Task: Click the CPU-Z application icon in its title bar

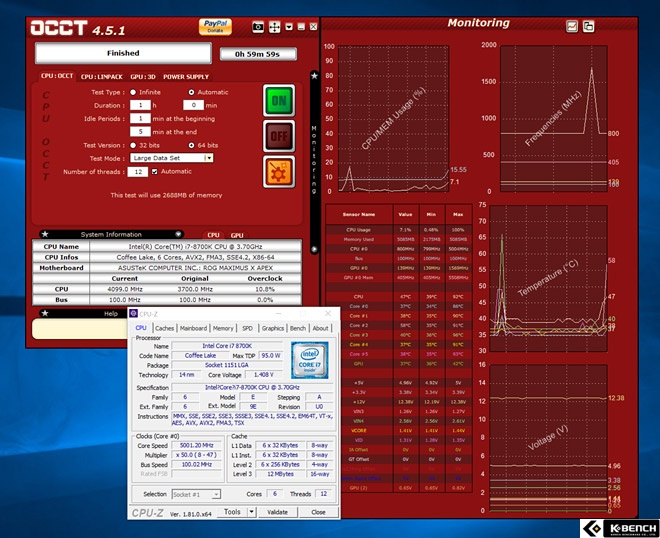Action: [x=133, y=313]
